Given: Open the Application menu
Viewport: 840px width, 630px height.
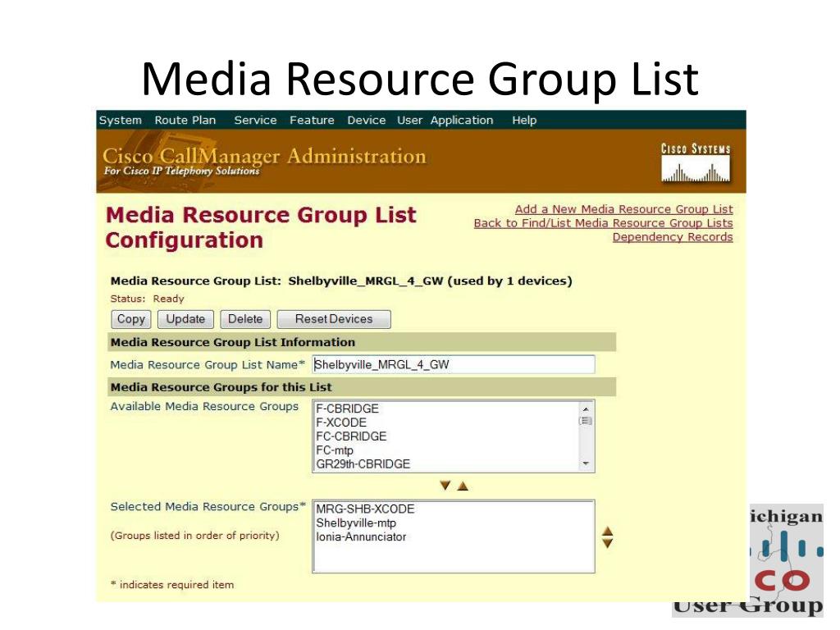Looking at the screenshot, I should [462, 120].
